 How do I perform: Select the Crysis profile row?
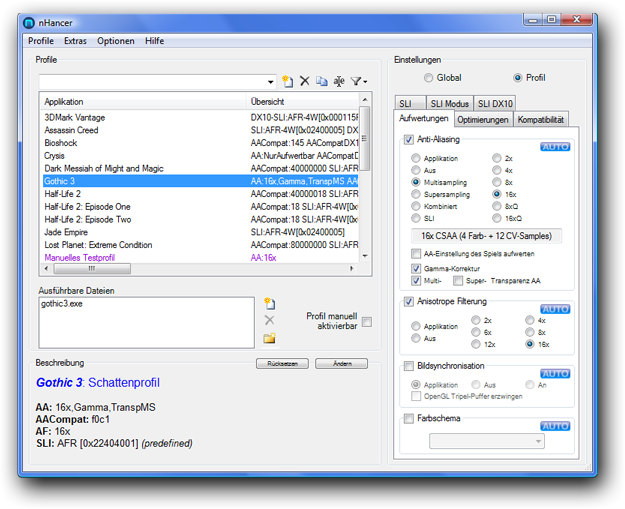(200, 156)
